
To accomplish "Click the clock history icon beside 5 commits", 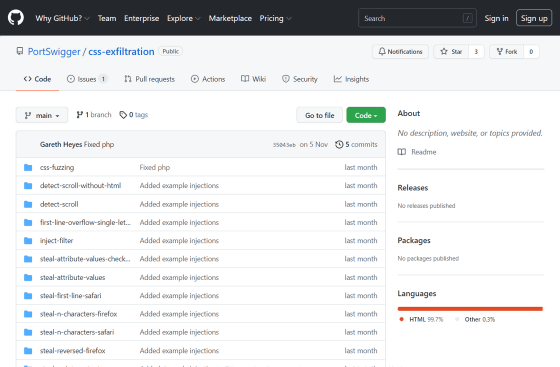I will (339, 145).
